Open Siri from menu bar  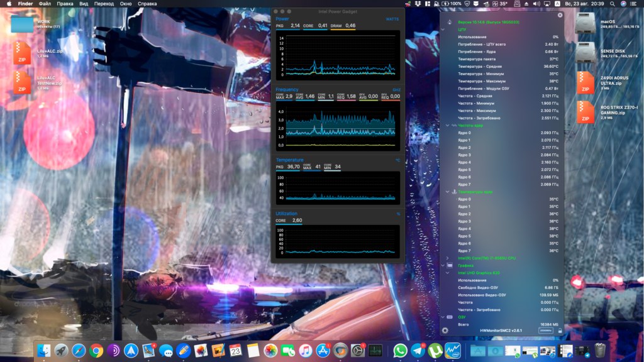[623, 4]
